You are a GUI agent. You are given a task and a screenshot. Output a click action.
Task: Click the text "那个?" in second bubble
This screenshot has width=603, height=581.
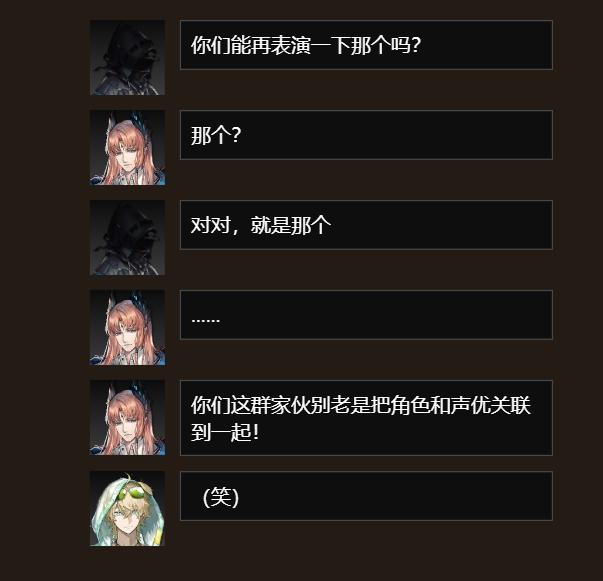coord(216,135)
